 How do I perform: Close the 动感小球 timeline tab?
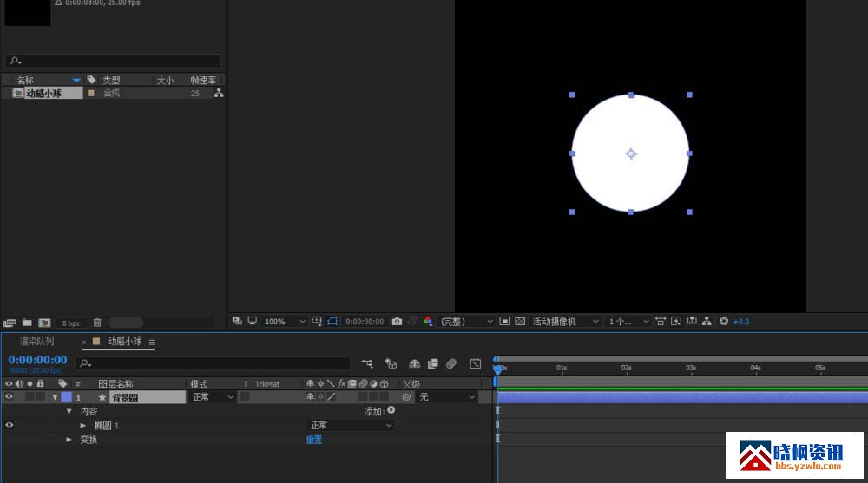83,342
